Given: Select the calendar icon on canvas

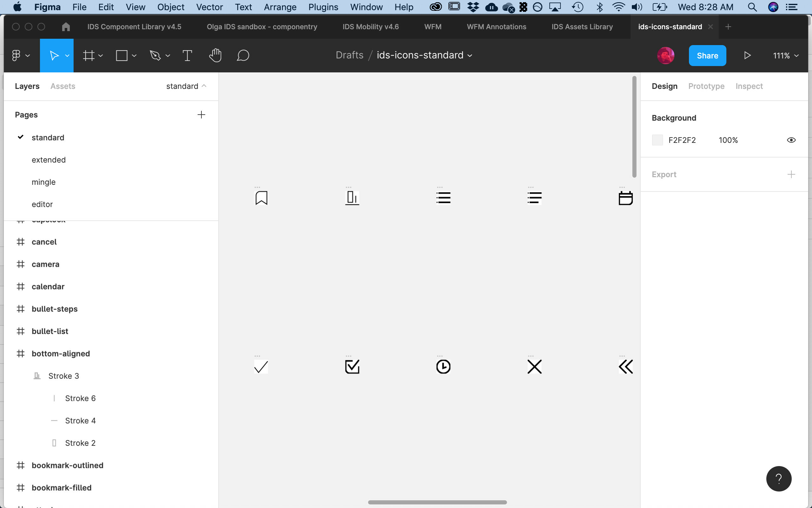Looking at the screenshot, I should point(626,198).
